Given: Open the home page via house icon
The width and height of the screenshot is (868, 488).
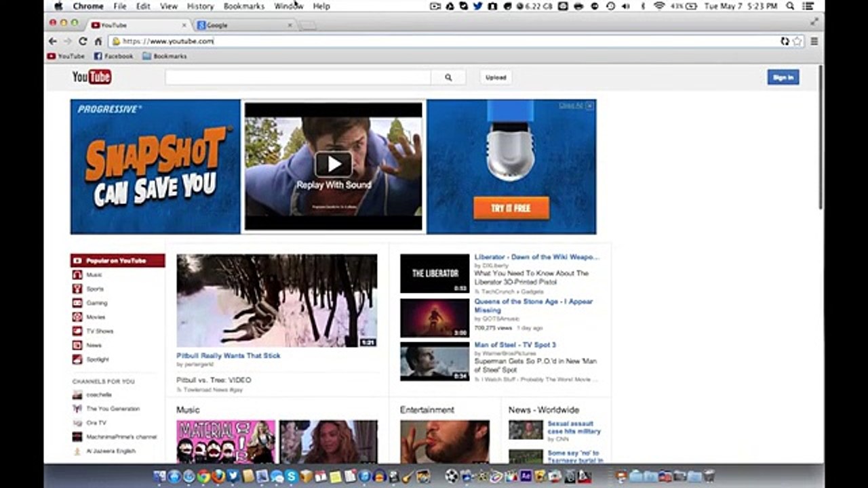Looking at the screenshot, I should click(x=98, y=41).
